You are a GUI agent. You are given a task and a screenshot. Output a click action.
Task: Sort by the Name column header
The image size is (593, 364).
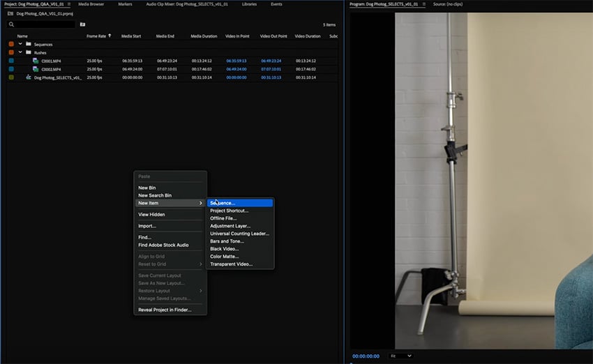22,36
